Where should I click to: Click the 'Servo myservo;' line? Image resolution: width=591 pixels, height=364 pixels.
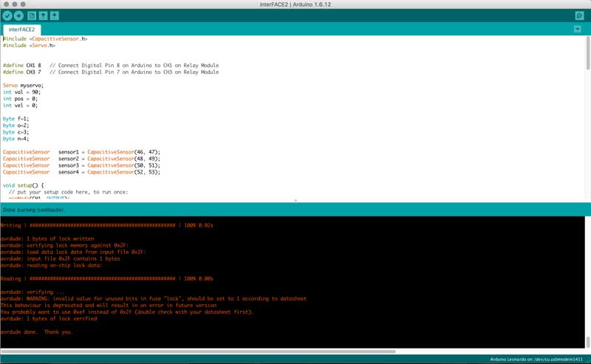pyautogui.click(x=23, y=86)
